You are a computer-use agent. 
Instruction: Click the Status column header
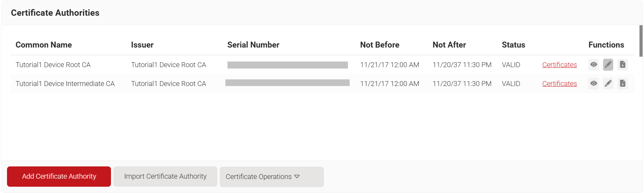[513, 45]
